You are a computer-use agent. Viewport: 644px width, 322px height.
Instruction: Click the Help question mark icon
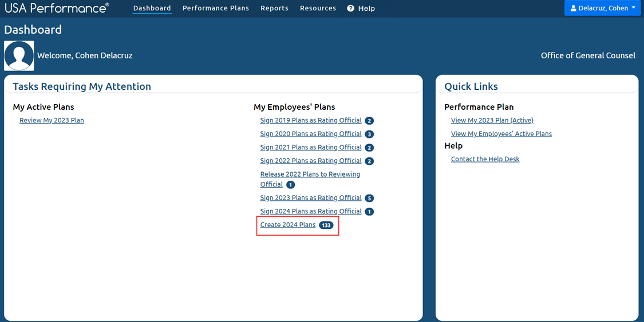(x=350, y=8)
